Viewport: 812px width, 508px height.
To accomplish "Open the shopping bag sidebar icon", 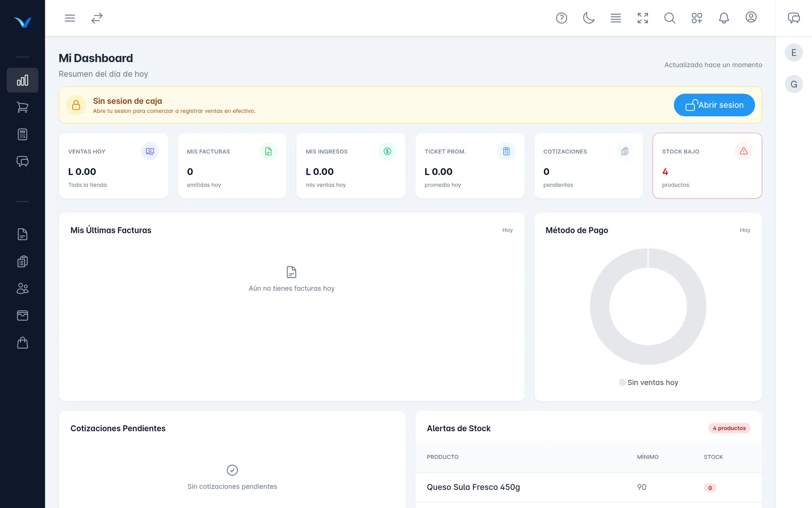I will (x=23, y=343).
